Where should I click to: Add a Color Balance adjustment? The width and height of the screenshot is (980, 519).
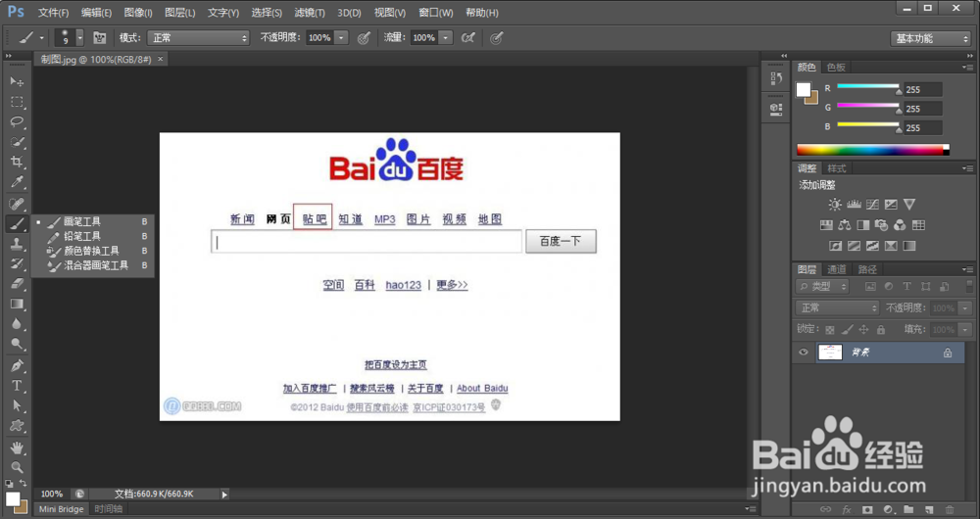click(x=845, y=225)
